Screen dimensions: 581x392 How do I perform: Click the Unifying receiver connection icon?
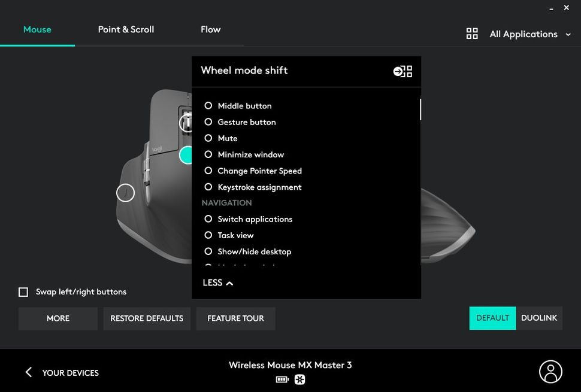click(x=299, y=379)
